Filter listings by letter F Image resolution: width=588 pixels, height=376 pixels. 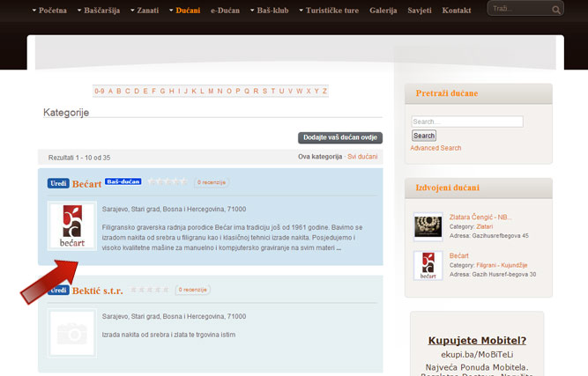(x=153, y=91)
